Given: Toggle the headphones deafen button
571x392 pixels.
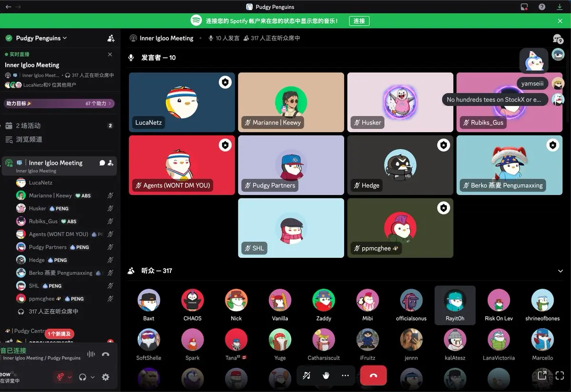Looking at the screenshot, I should (x=83, y=377).
